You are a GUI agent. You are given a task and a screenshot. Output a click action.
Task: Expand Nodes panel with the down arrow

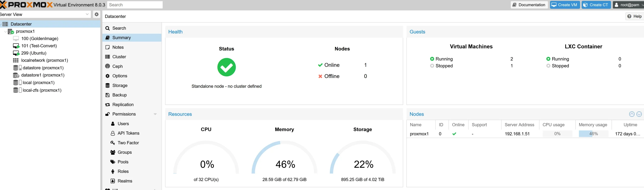tap(639, 114)
